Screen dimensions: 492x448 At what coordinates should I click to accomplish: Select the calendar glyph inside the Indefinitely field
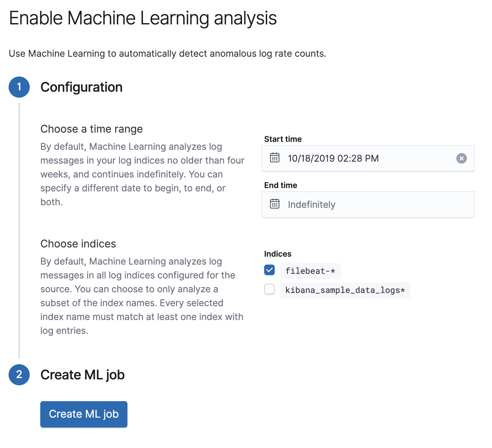click(274, 205)
